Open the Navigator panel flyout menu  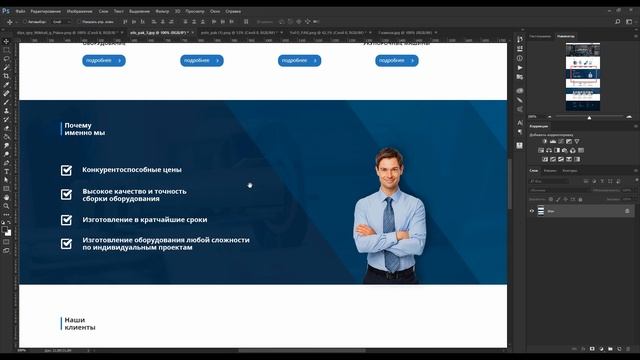pyautogui.click(x=636, y=36)
